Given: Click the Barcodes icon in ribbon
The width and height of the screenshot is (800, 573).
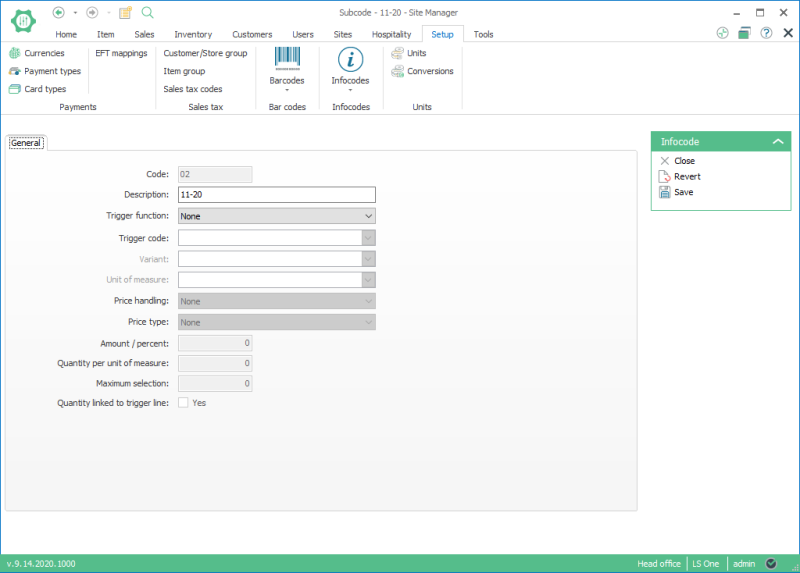Looking at the screenshot, I should [287, 60].
